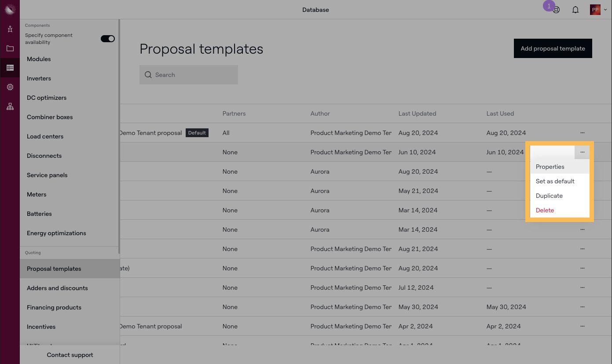Open the settings gear icon
The image size is (612, 364).
(10, 87)
